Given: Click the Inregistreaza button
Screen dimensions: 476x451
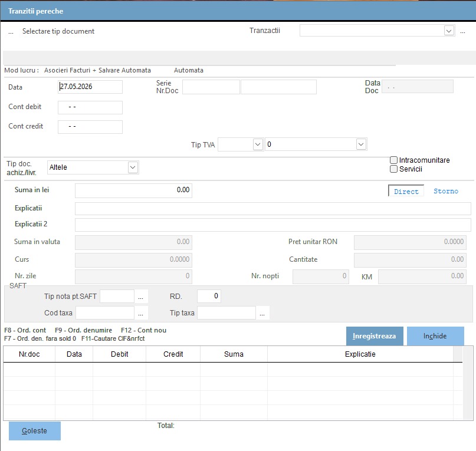Looking at the screenshot, I should [375, 336].
